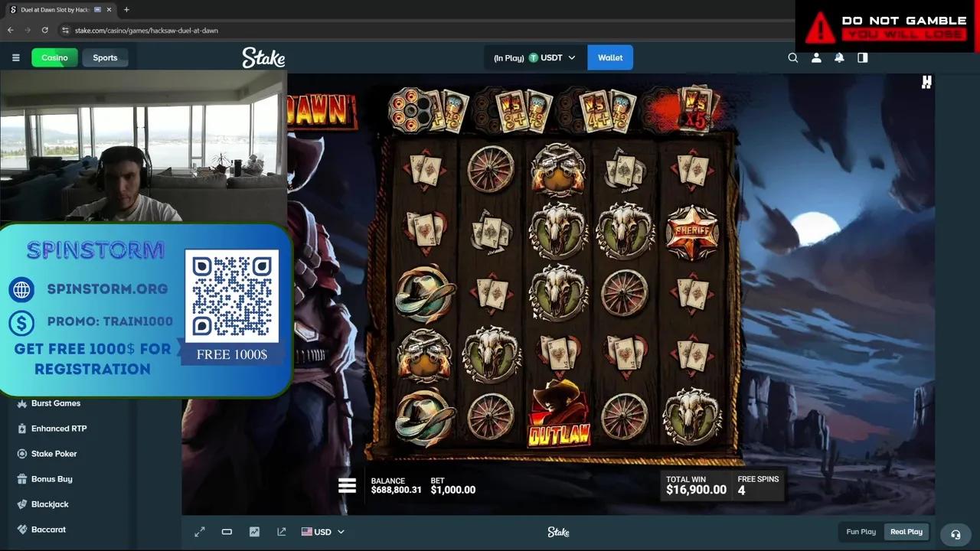Image resolution: width=980 pixels, height=551 pixels.
Task: Expand the USD display currency dropdown
Action: pos(323,532)
